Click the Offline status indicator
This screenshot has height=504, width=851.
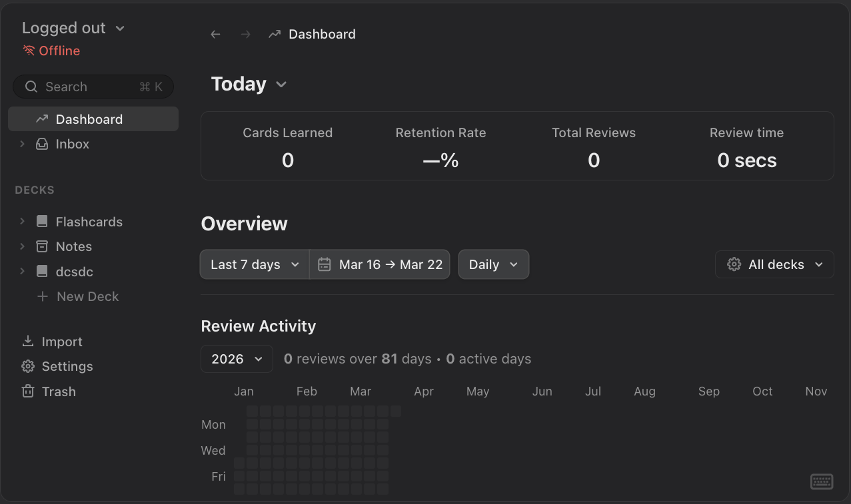coord(51,51)
